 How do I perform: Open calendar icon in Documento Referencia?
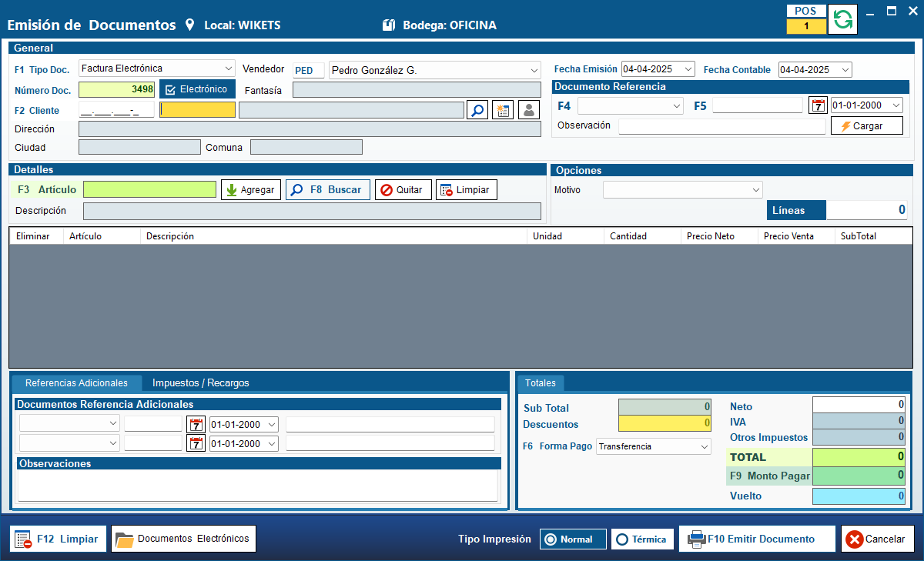[x=818, y=105]
